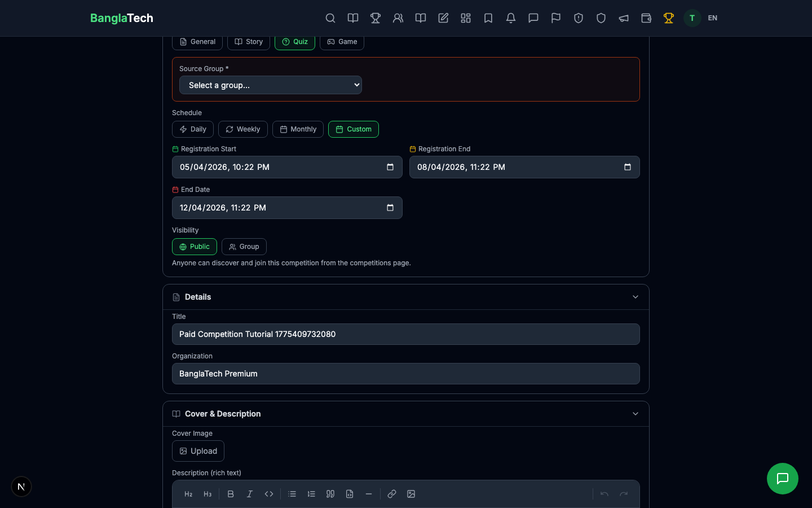The image size is (812, 508).
Task: Select the Game tab
Action: click(342, 41)
